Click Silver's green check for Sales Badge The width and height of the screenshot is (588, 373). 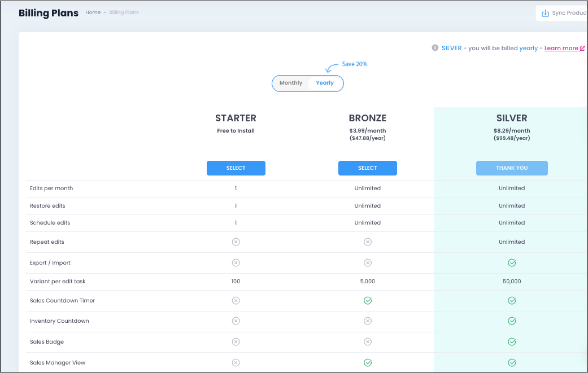click(x=512, y=342)
